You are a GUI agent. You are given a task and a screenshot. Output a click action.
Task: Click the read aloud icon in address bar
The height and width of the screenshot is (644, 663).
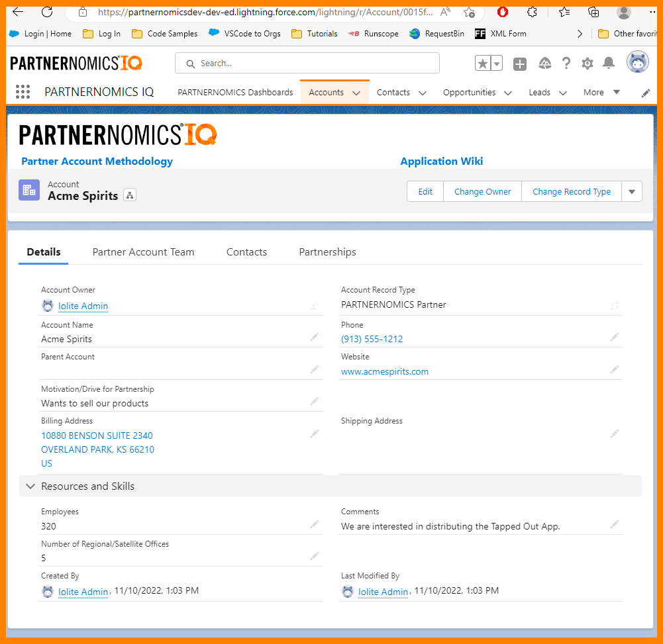445,12
